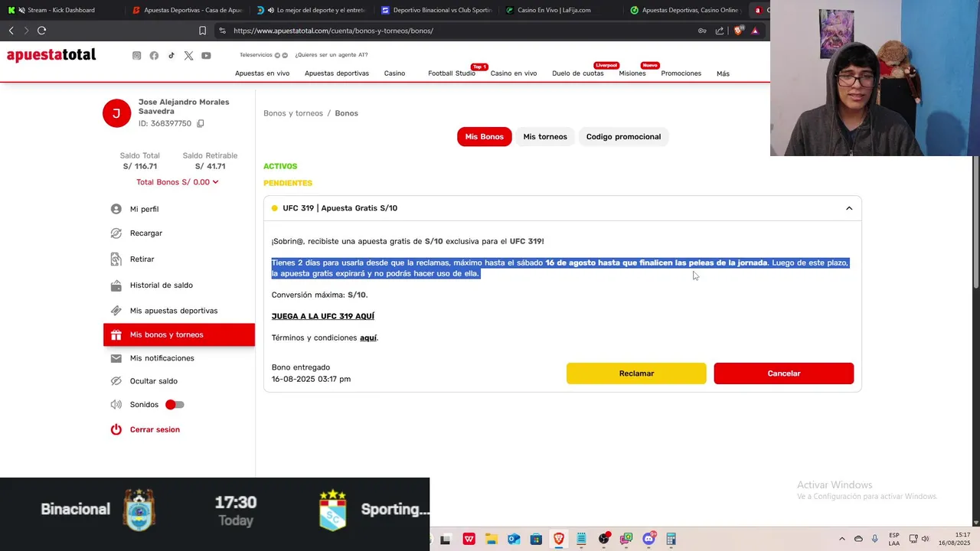Open the YouTube social icon in the header
Image resolution: width=980 pixels, height=551 pixels.
206,55
